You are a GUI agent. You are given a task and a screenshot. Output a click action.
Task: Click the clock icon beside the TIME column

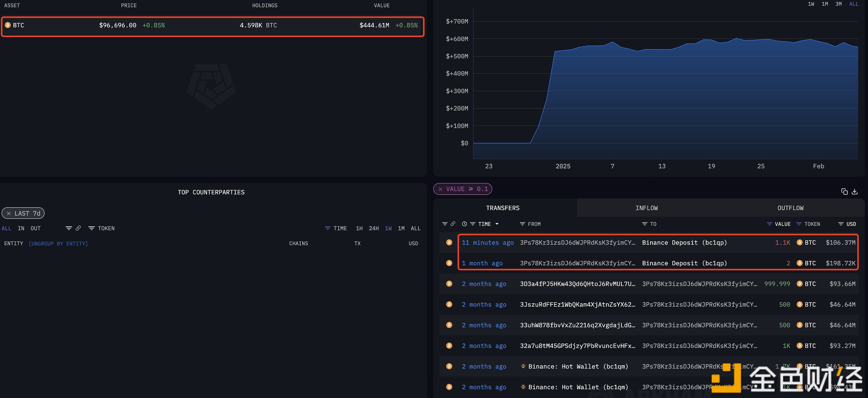point(464,224)
